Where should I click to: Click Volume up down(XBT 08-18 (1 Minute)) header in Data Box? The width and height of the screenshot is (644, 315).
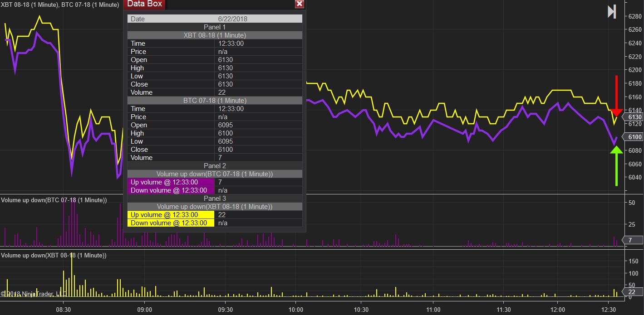(215, 207)
